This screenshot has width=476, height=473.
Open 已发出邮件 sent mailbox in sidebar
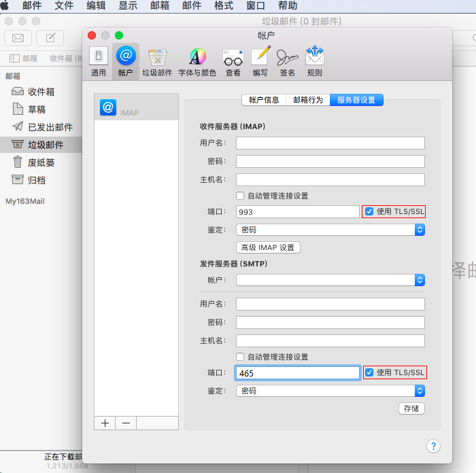(41, 127)
